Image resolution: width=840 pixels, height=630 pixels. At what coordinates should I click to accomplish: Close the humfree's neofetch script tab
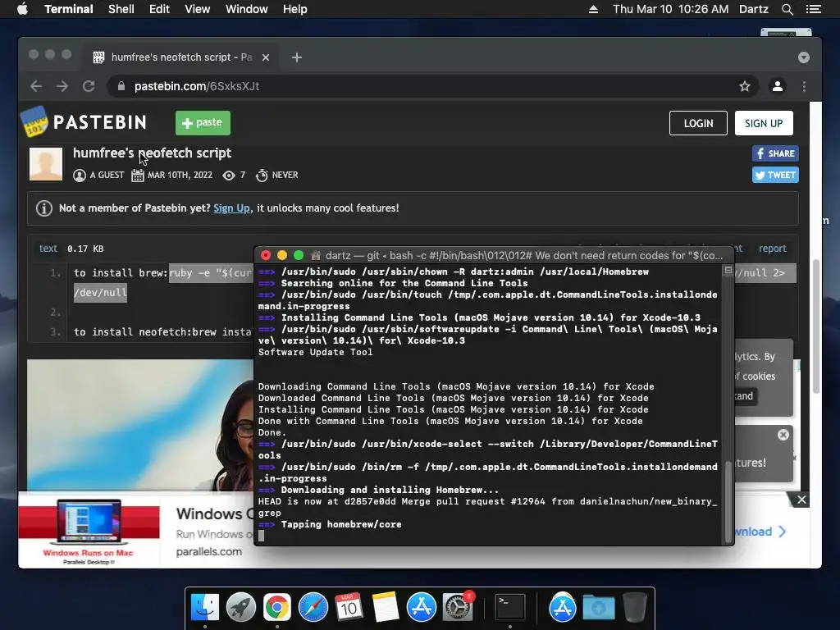(266, 57)
